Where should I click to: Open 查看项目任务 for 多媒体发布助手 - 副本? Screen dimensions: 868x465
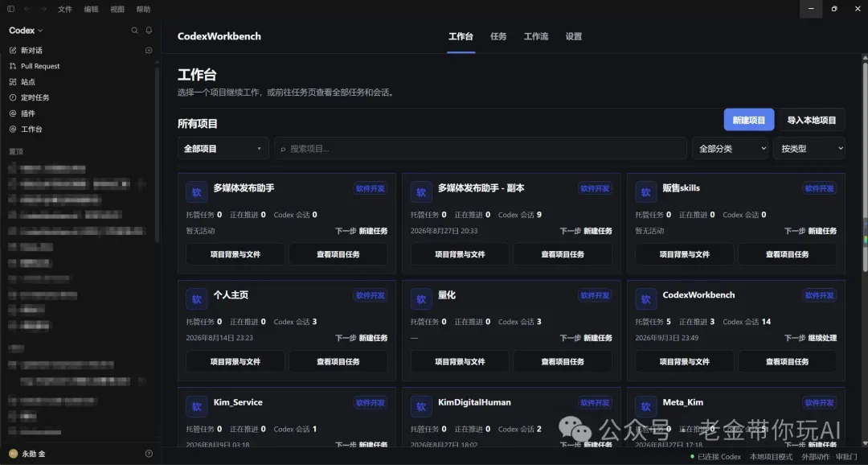(x=563, y=254)
